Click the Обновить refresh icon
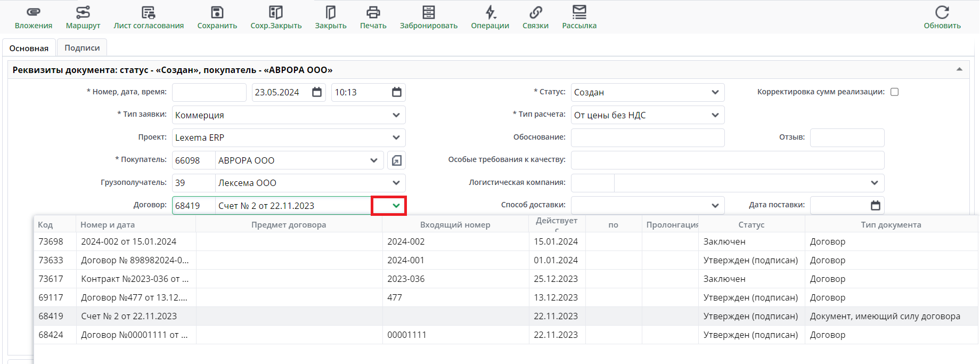 coord(942,12)
